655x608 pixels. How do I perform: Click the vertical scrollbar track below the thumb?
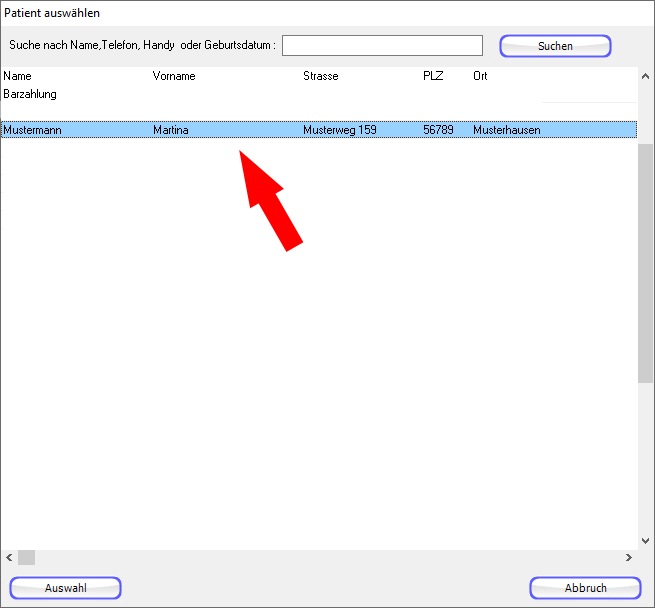pos(646,460)
